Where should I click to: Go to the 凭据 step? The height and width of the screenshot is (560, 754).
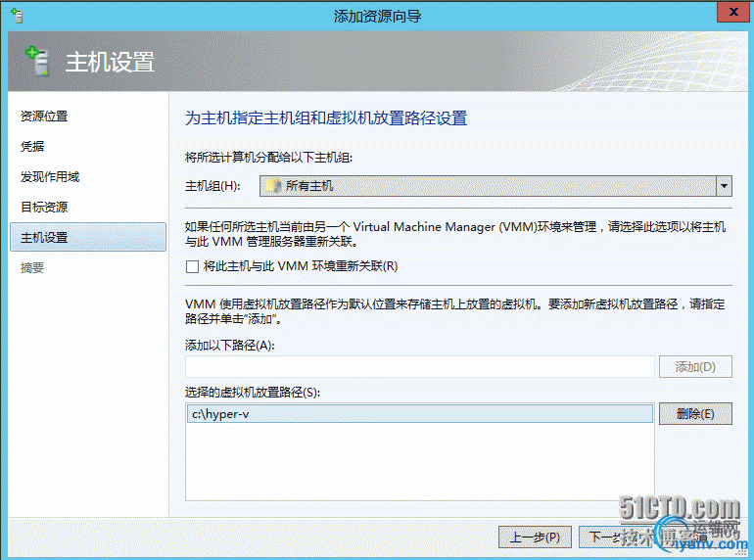[32, 146]
